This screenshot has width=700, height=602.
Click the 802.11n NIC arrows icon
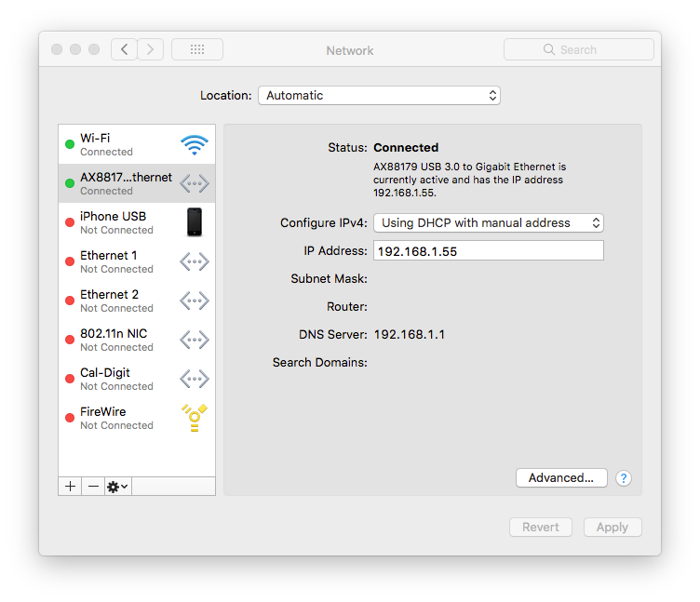click(x=195, y=340)
